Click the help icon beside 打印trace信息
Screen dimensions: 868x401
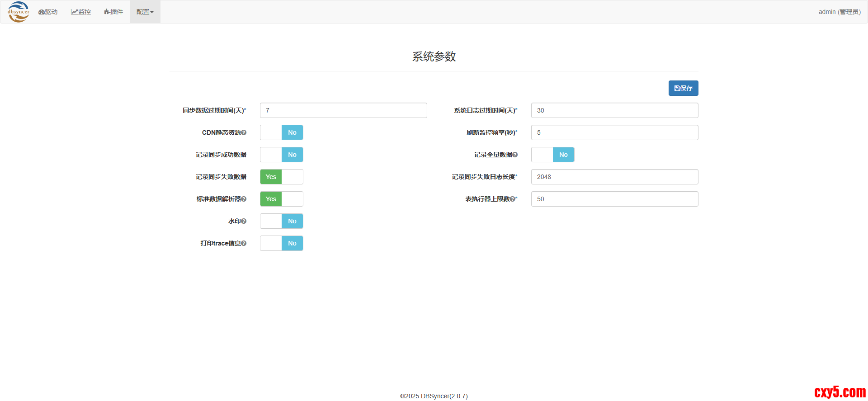(x=244, y=243)
